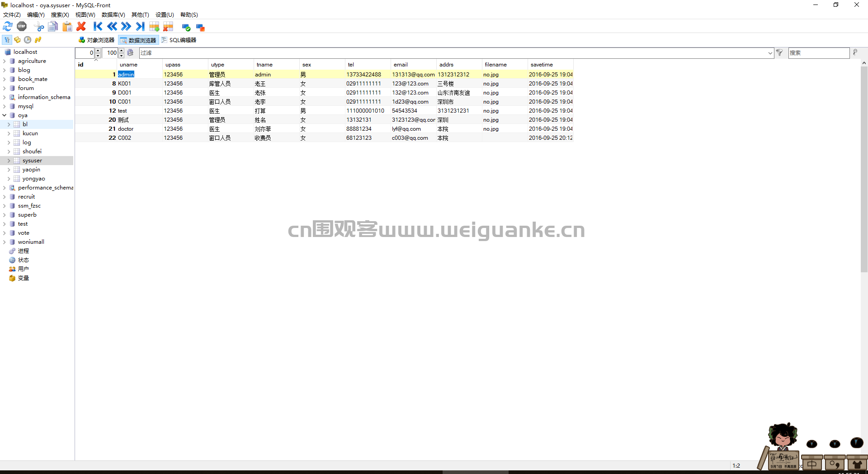The image size is (868, 474).
Task: Toggle the navigator tree view icon
Action: tap(7, 40)
